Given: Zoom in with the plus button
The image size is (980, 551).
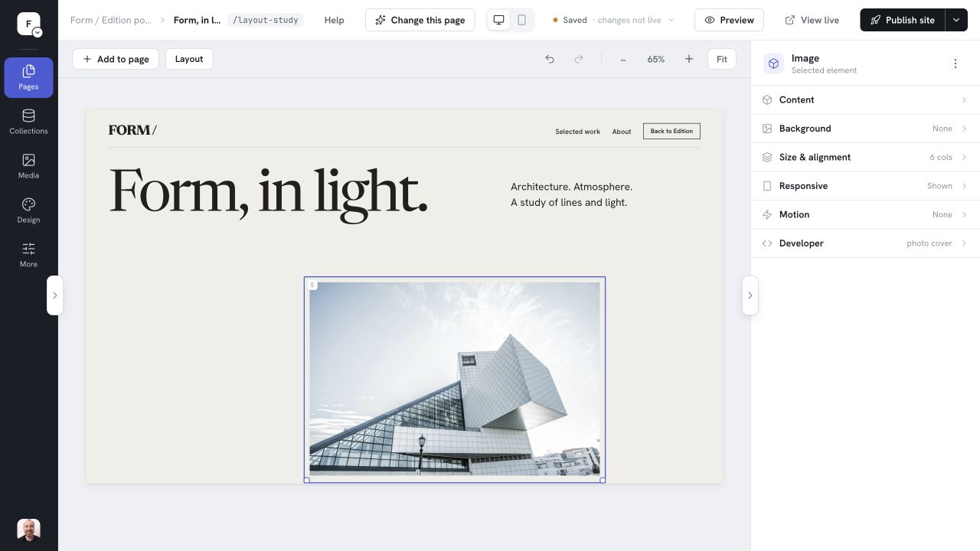Looking at the screenshot, I should pyautogui.click(x=689, y=59).
